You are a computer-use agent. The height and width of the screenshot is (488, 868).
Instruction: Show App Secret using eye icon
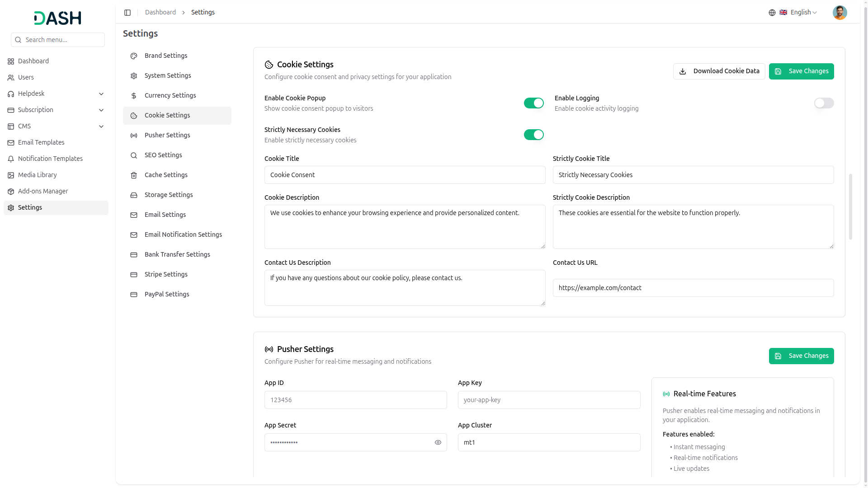(438, 442)
